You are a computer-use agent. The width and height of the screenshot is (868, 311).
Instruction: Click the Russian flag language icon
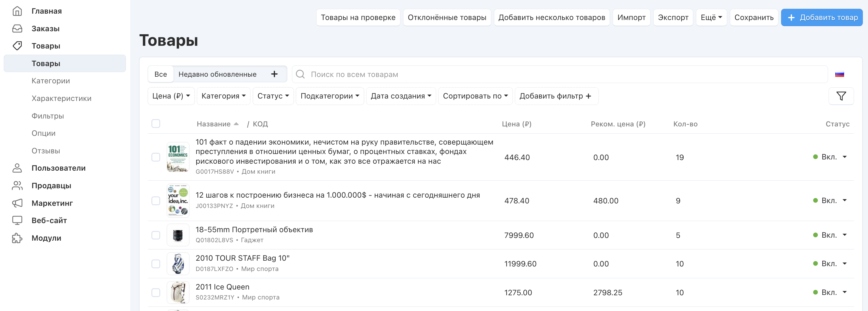pyautogui.click(x=839, y=75)
